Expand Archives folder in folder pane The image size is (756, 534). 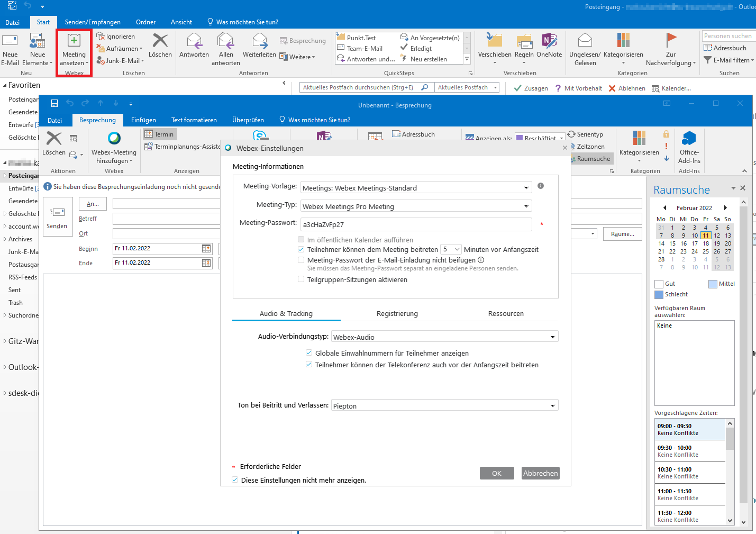click(5, 239)
